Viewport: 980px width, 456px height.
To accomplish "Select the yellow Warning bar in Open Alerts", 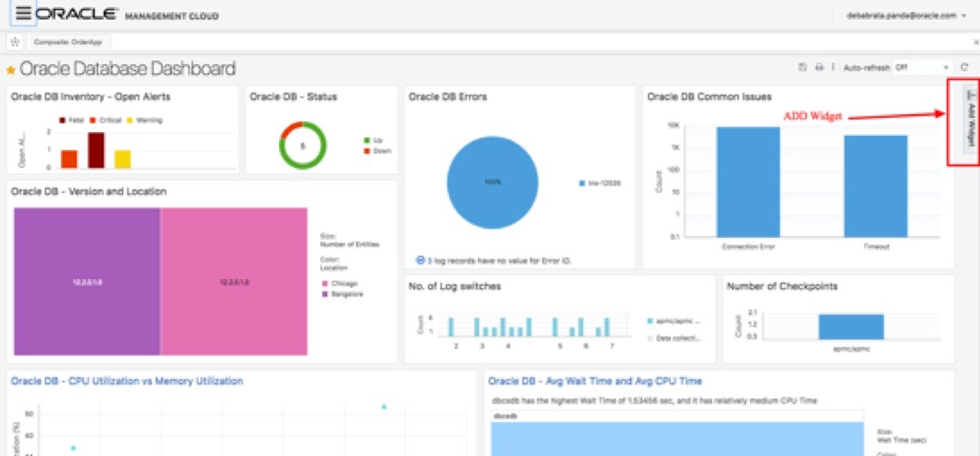I will point(123,159).
